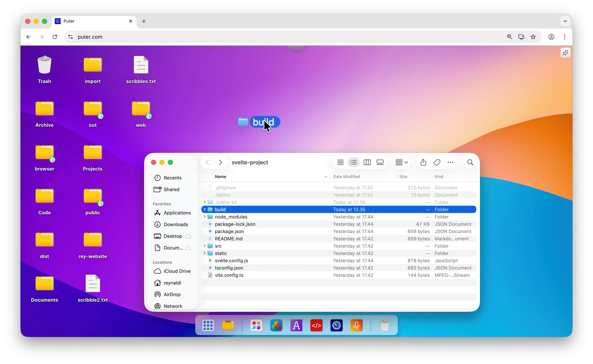Switch Finder to gallery view

[x=380, y=162]
